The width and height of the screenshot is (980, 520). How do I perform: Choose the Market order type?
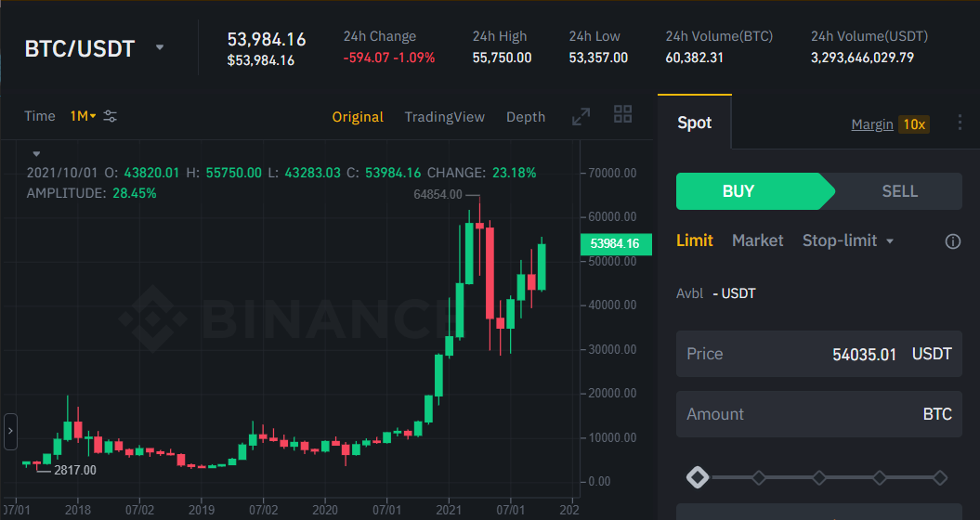pyautogui.click(x=757, y=240)
